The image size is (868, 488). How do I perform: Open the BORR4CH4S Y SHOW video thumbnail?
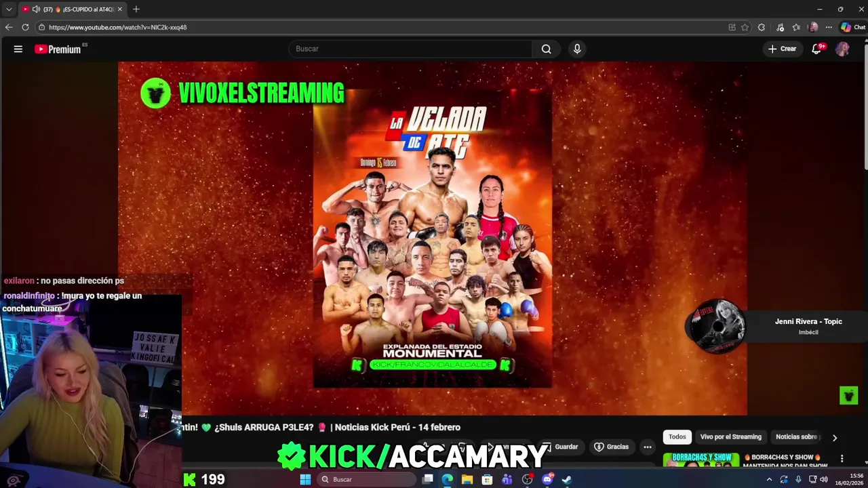point(701,460)
